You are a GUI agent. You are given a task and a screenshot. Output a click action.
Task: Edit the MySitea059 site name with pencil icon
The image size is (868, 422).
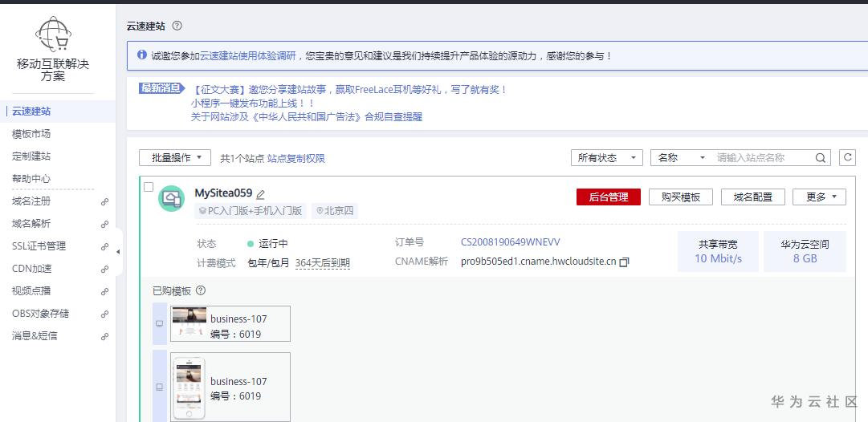click(x=261, y=194)
